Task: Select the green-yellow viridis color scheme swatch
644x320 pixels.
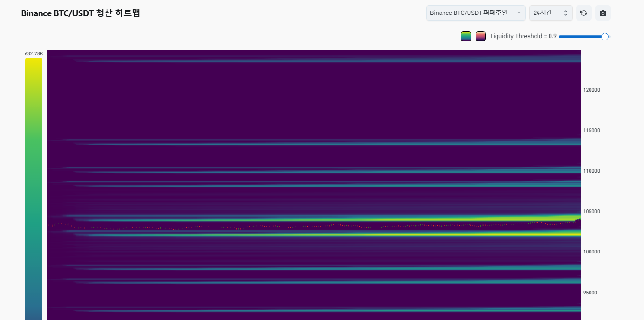Action: [x=466, y=36]
